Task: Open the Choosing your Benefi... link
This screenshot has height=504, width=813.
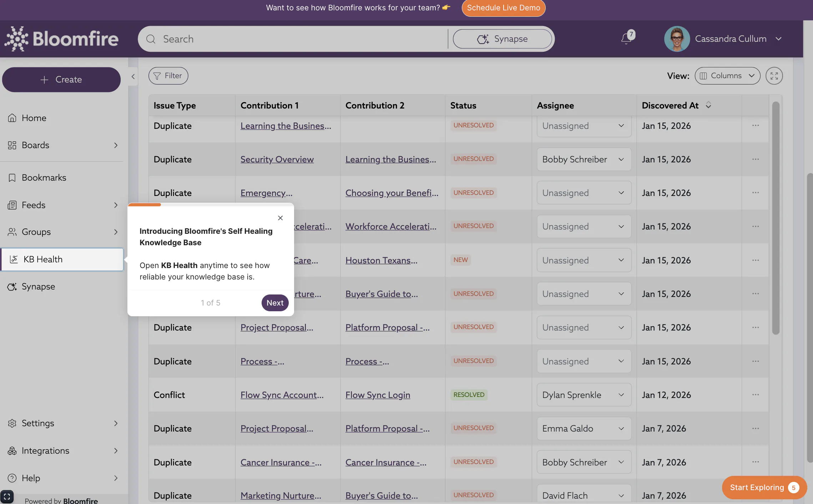Action: [392, 193]
